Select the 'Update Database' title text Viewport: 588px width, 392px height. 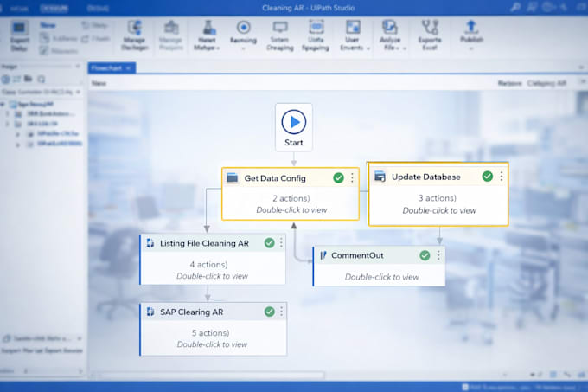tap(426, 177)
